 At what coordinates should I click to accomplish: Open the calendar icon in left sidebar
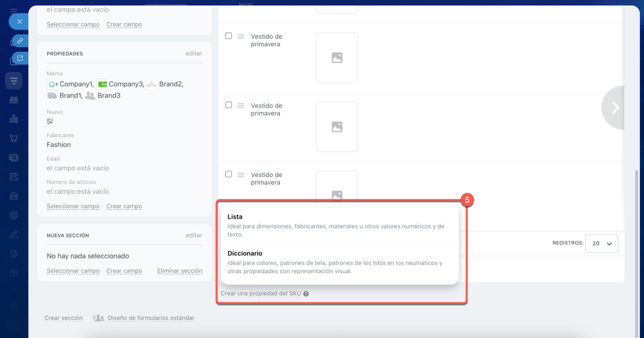pyautogui.click(x=14, y=177)
